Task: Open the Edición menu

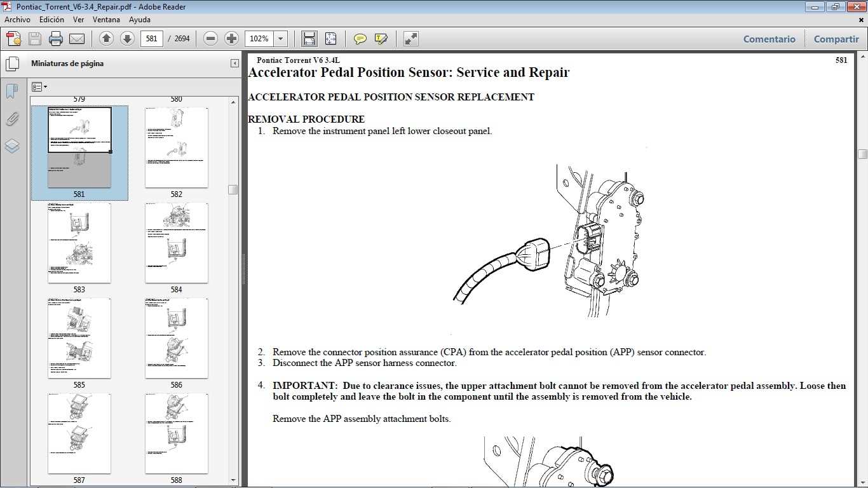Action: [x=51, y=20]
